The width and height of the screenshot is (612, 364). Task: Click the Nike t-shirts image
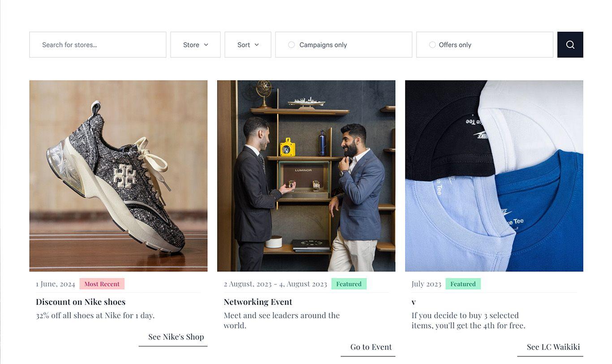click(494, 176)
